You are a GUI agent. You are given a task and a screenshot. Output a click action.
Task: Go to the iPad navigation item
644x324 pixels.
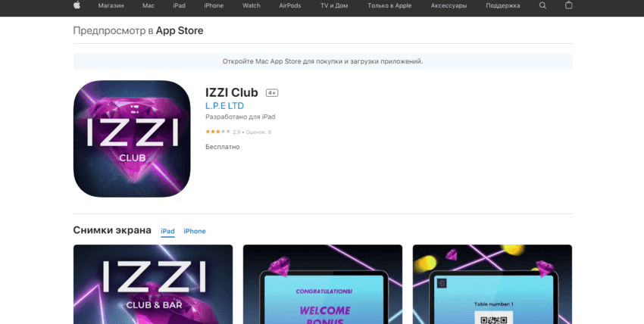pos(179,6)
